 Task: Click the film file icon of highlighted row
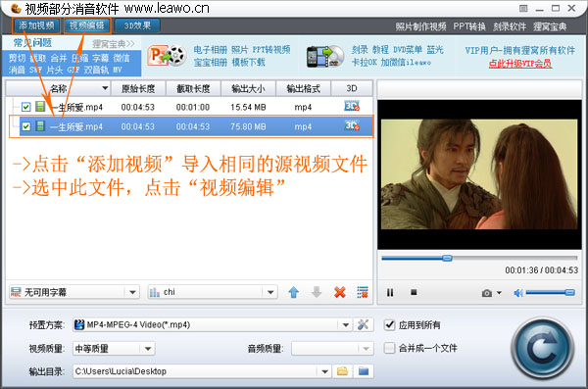tap(40, 126)
